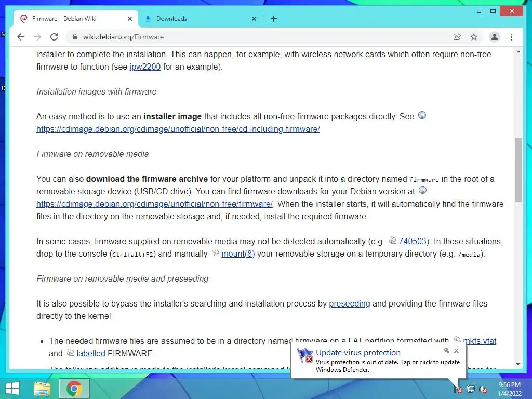Click the icon beside bug 740503
The image size is (532, 399).
pyautogui.click(x=393, y=240)
